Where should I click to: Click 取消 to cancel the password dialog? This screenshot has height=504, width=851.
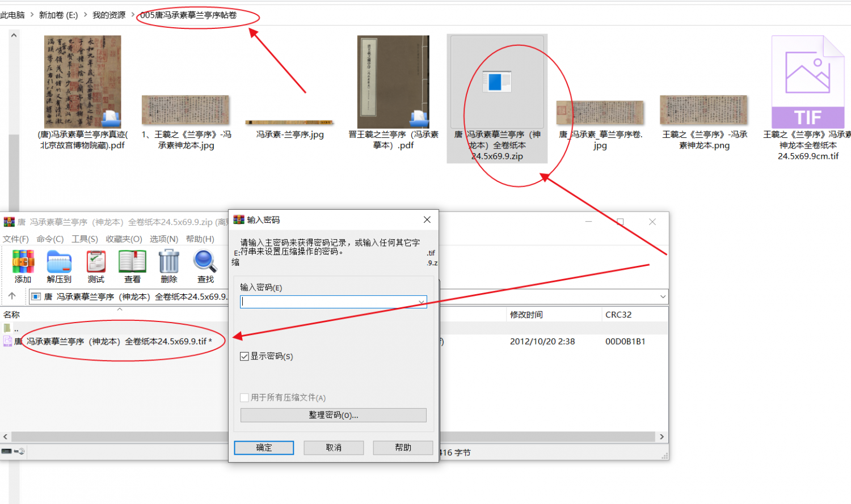(x=333, y=447)
